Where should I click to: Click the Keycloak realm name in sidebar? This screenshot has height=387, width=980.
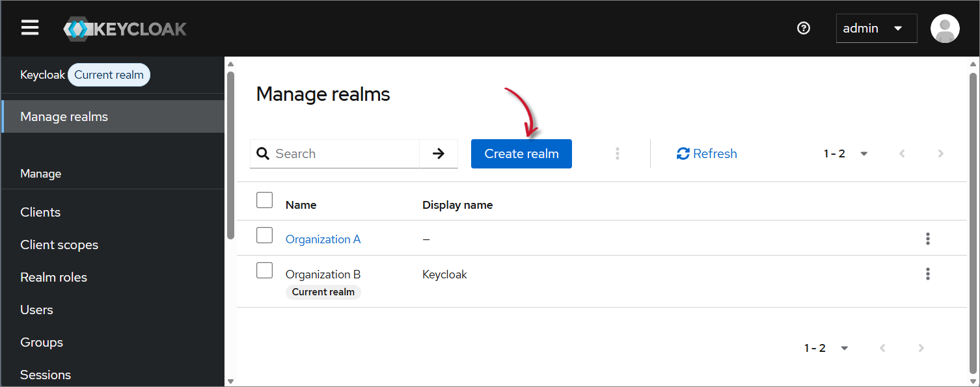pos(42,75)
